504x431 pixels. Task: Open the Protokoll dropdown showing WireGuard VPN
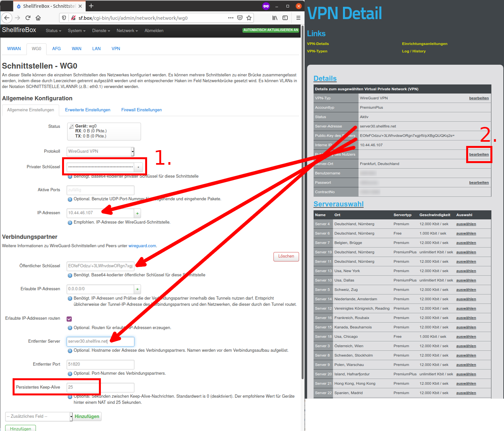tap(100, 151)
